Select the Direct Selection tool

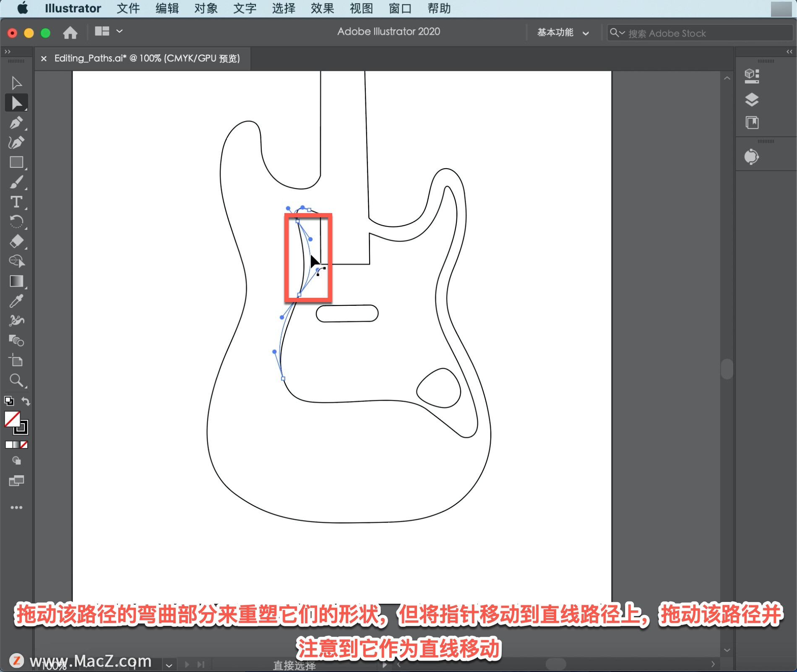tap(16, 103)
